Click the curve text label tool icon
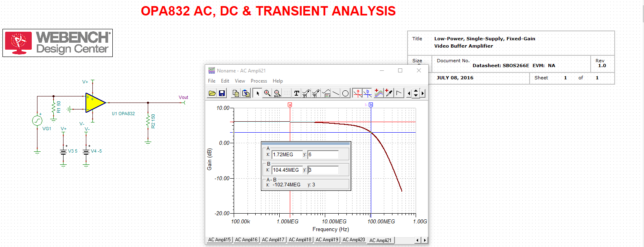This screenshot has height=247, width=644. (x=307, y=93)
